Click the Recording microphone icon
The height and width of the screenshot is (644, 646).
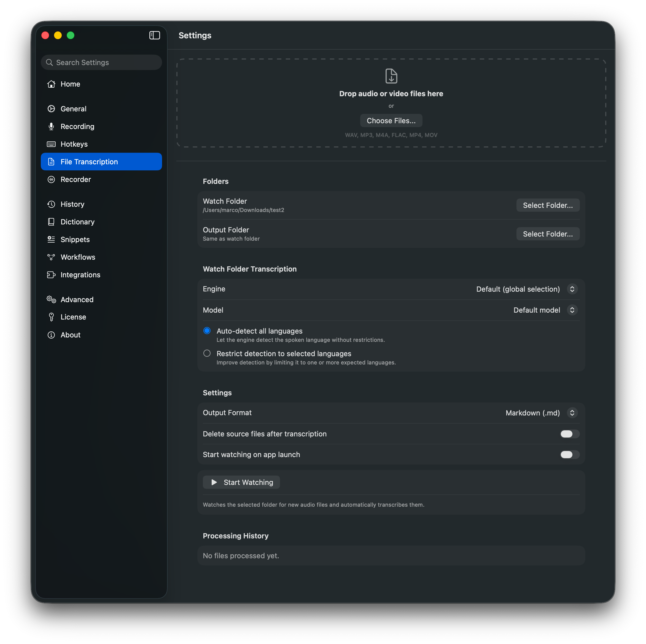pyautogui.click(x=51, y=127)
